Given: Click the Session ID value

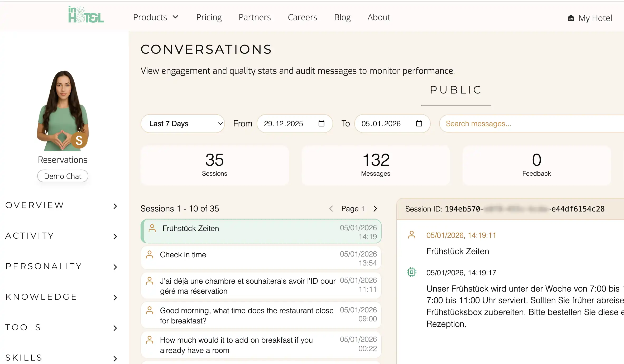Looking at the screenshot, I should pyautogui.click(x=525, y=209).
